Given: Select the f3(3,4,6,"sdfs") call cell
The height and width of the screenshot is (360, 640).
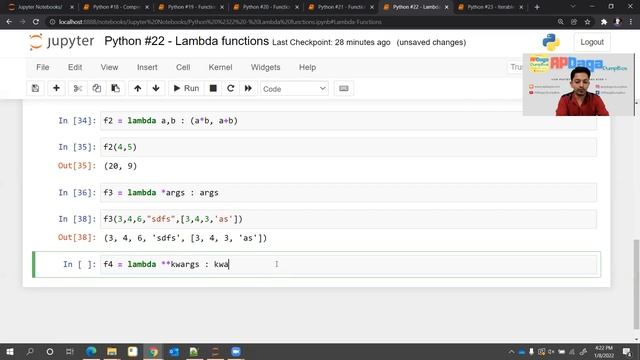Looking at the screenshot, I should 348,219.
